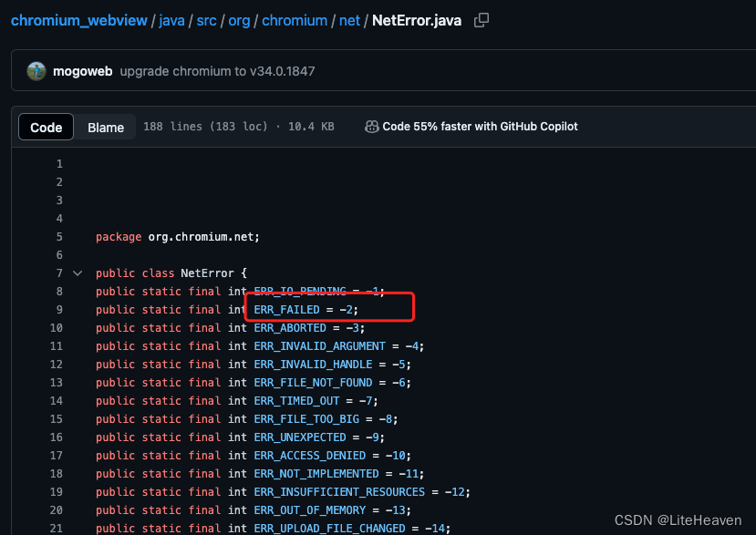Screen dimensions: 756x535
Task: Collapse the NetError class fold arrow
Action: tap(77, 273)
